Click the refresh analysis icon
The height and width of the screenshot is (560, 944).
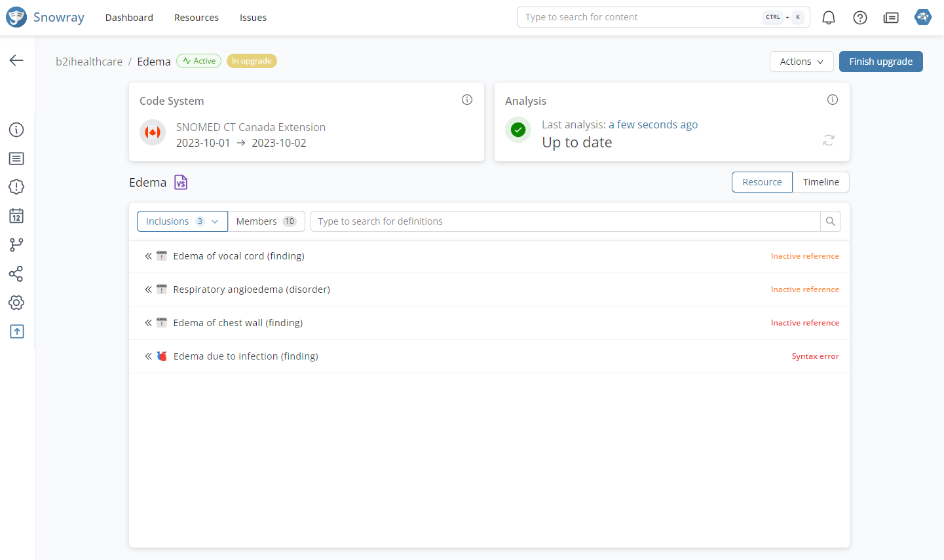tap(829, 140)
